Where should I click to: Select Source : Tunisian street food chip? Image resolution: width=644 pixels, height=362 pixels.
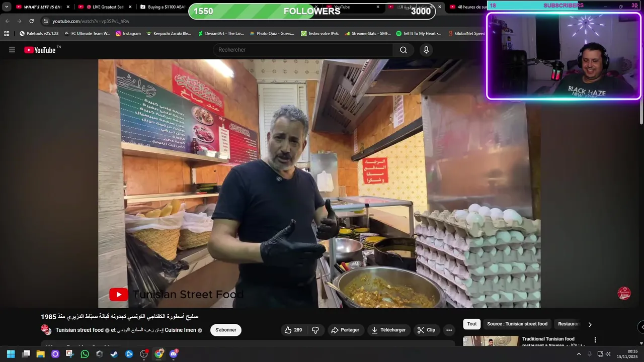tap(517, 324)
